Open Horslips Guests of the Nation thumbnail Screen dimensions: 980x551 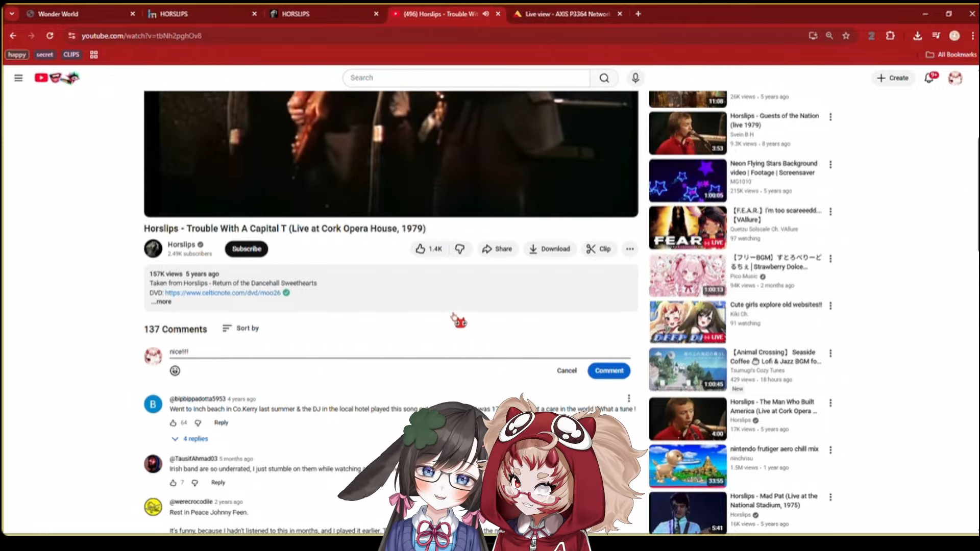(687, 133)
